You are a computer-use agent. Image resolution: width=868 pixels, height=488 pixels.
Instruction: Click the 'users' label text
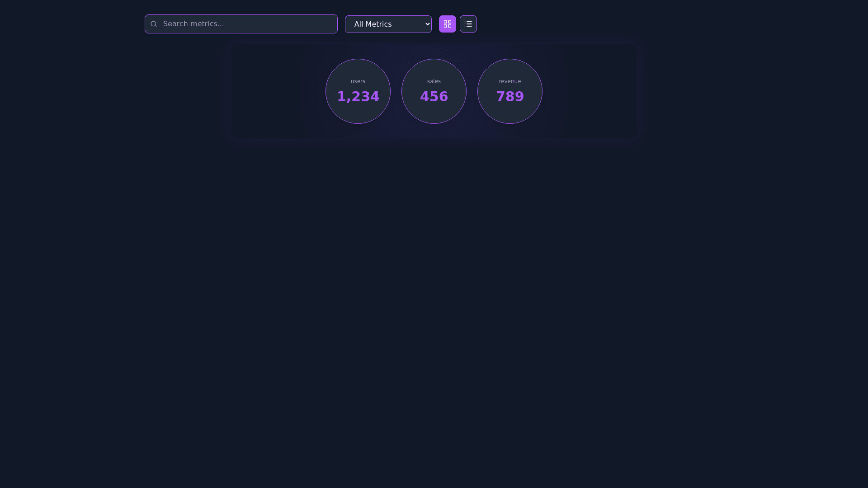(x=358, y=81)
